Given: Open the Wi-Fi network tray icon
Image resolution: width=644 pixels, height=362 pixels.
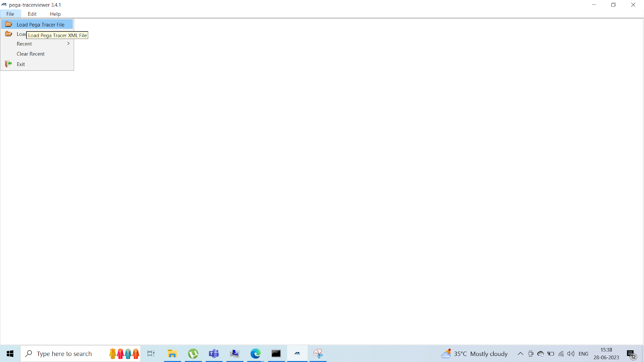Looking at the screenshot, I should (561, 354).
